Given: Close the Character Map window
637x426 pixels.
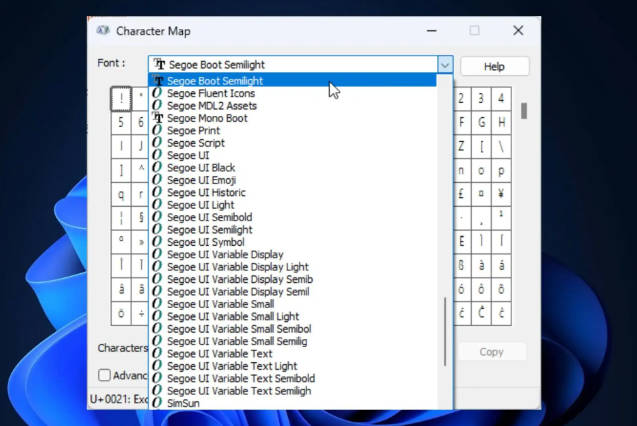Looking at the screenshot, I should (x=518, y=30).
